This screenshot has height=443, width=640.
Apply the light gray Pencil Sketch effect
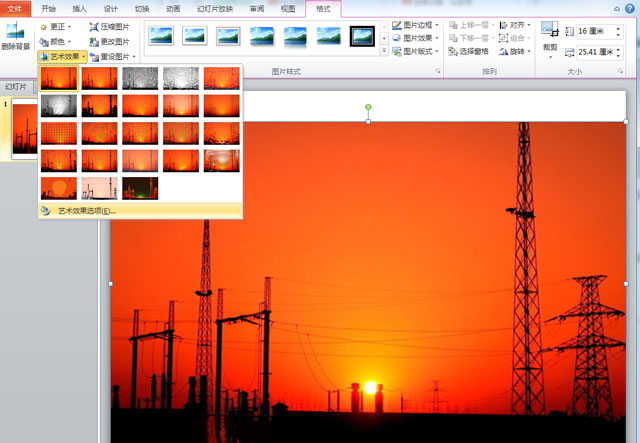[181, 78]
